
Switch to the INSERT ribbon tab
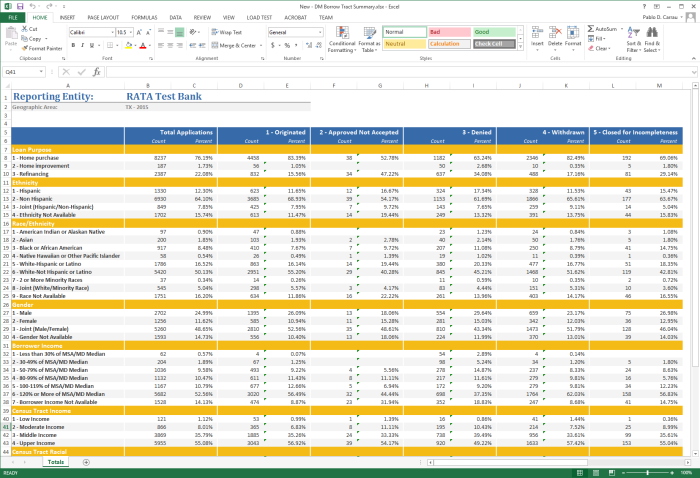click(67, 17)
